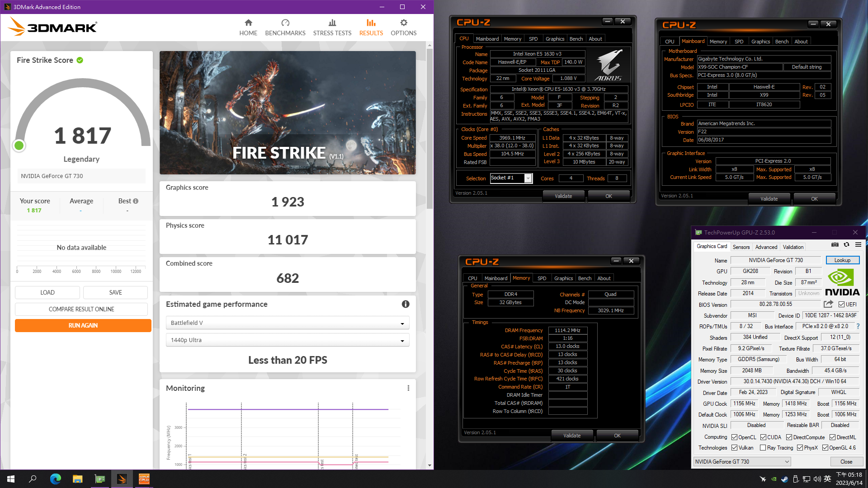Toggle OpenGL 4.6 checkbox in GPU-Z

pos(826,448)
